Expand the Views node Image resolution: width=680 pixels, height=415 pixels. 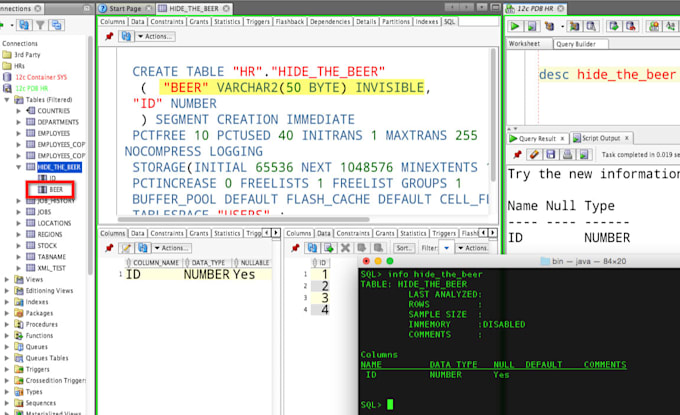tap(7, 280)
